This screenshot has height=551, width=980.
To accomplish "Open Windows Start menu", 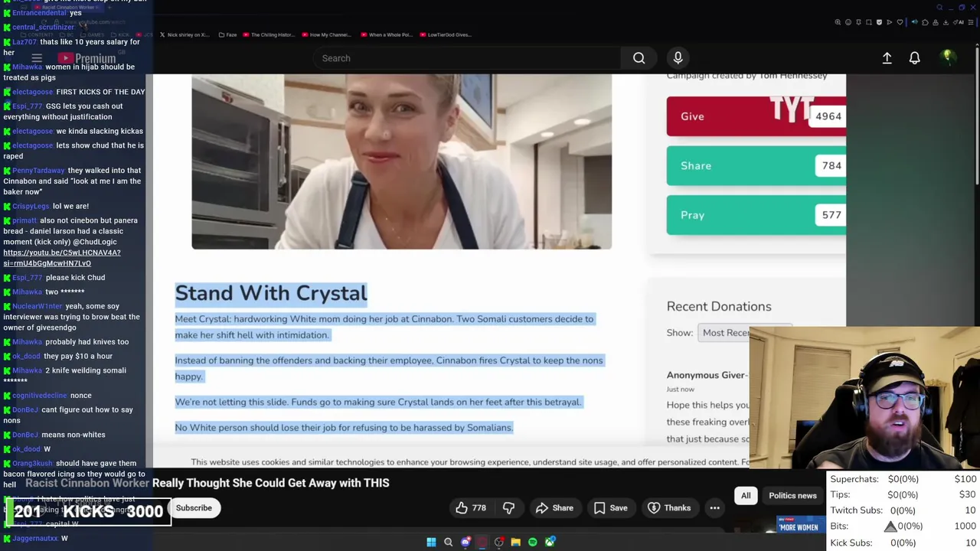I will pyautogui.click(x=431, y=542).
